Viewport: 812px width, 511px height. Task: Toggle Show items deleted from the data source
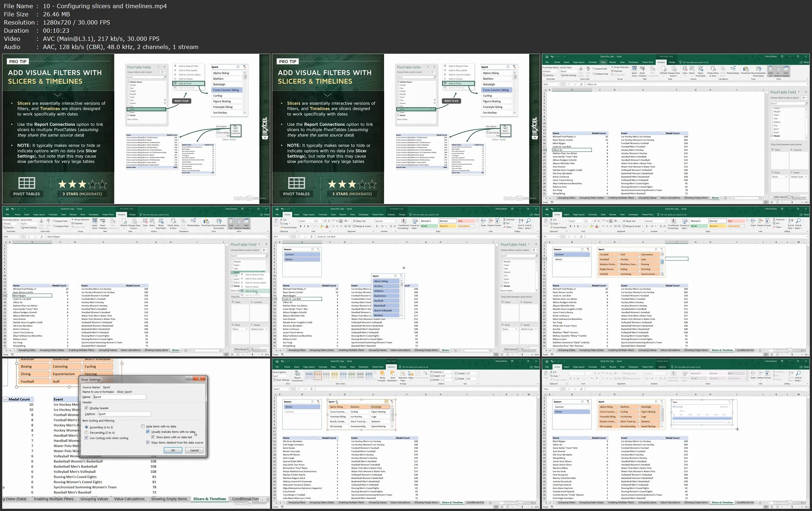coord(148,442)
